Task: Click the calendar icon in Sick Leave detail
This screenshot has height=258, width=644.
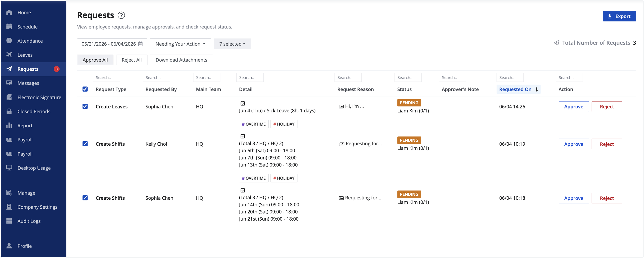Action: [x=243, y=103]
